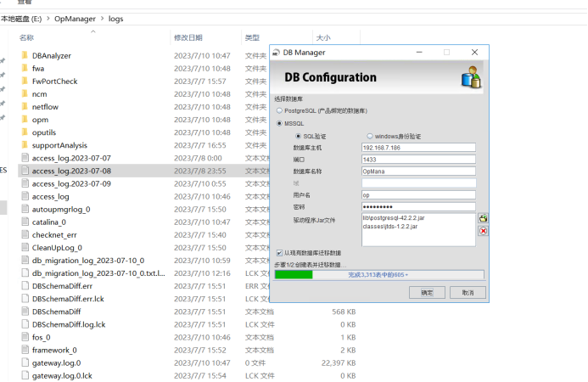Select the DBSchemaDiff.err.lck file name

pyautogui.click(x=68, y=299)
